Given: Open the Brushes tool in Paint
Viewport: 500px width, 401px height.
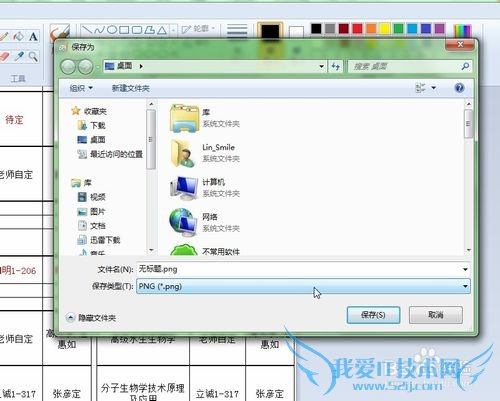Looking at the screenshot, I should click(x=59, y=33).
